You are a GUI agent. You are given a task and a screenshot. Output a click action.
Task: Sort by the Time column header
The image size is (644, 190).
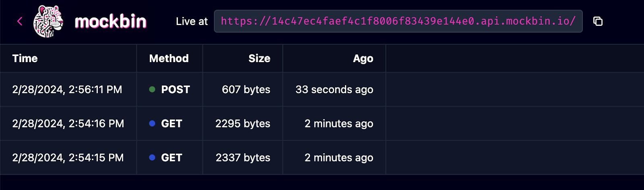click(x=25, y=58)
